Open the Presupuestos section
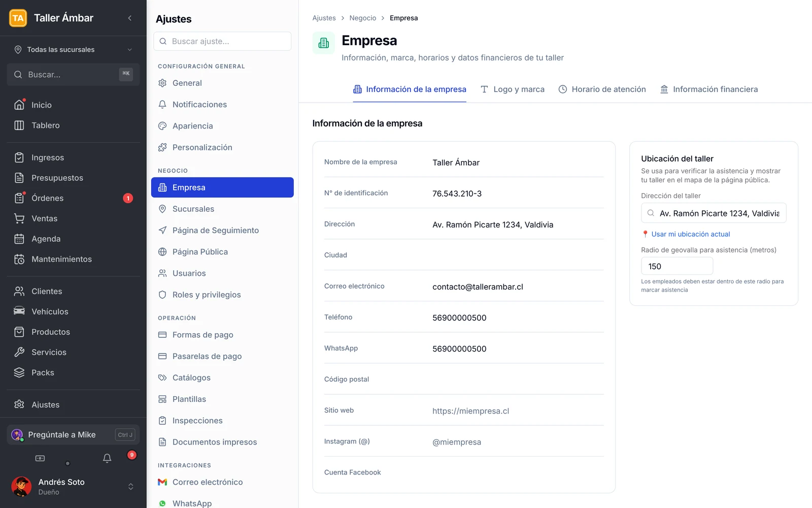Viewport: 812px width, 508px height. (73, 178)
